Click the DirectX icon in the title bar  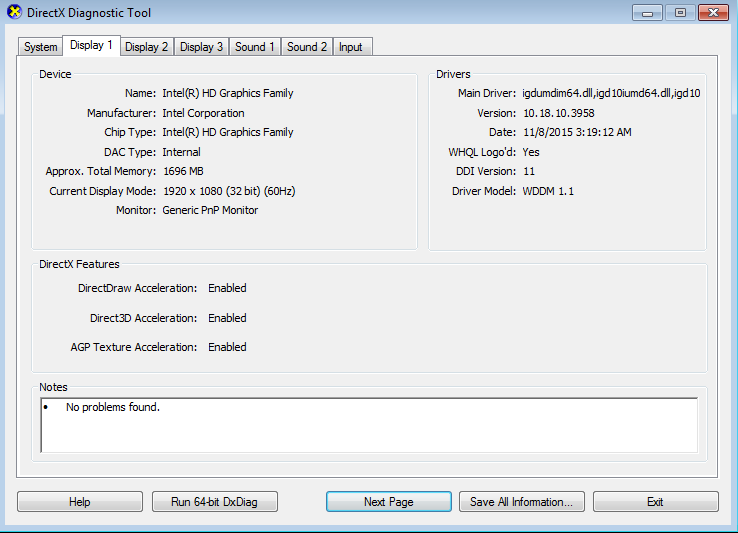(14, 13)
